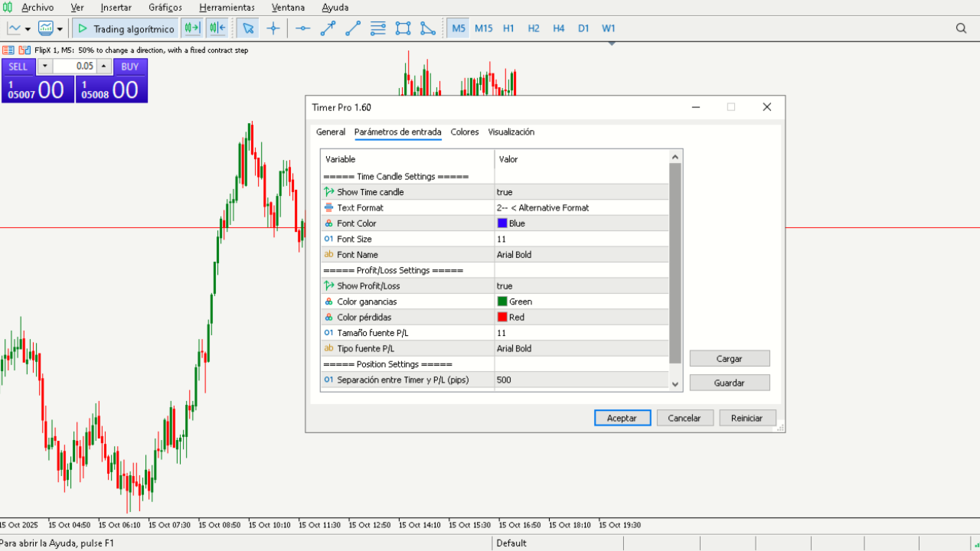Select the horizontal line drawing tool
This screenshot has width=980, height=551.
(x=303, y=28)
